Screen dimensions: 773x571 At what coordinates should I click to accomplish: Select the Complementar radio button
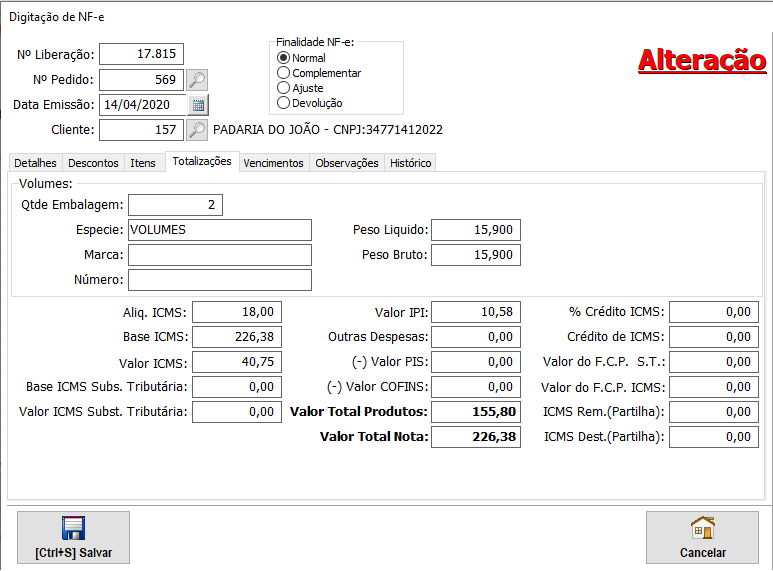pos(284,73)
